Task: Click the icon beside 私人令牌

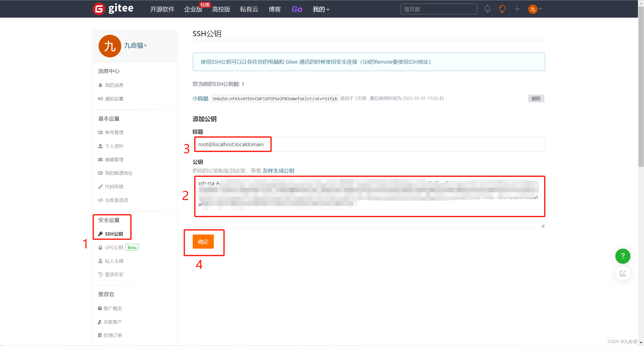Action: point(100,261)
